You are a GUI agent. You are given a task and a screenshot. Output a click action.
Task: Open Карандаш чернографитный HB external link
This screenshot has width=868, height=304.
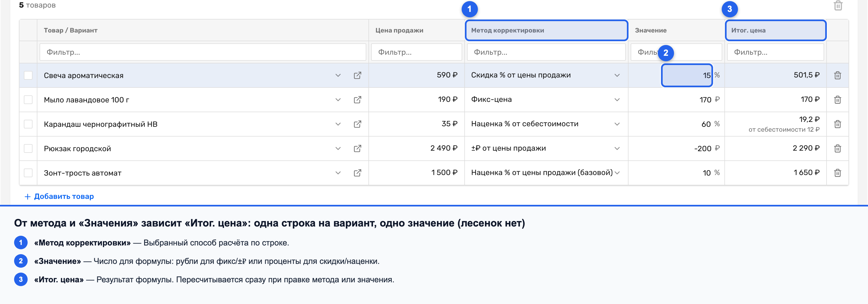click(358, 124)
